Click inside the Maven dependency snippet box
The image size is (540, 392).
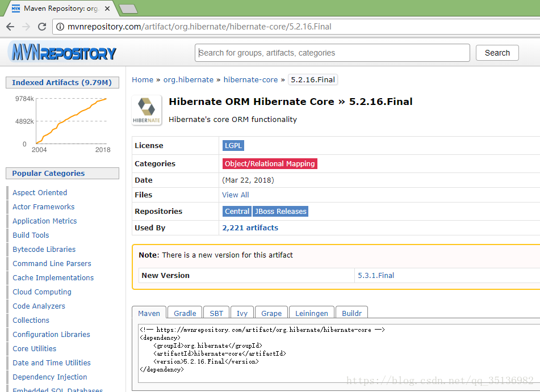[339, 353]
